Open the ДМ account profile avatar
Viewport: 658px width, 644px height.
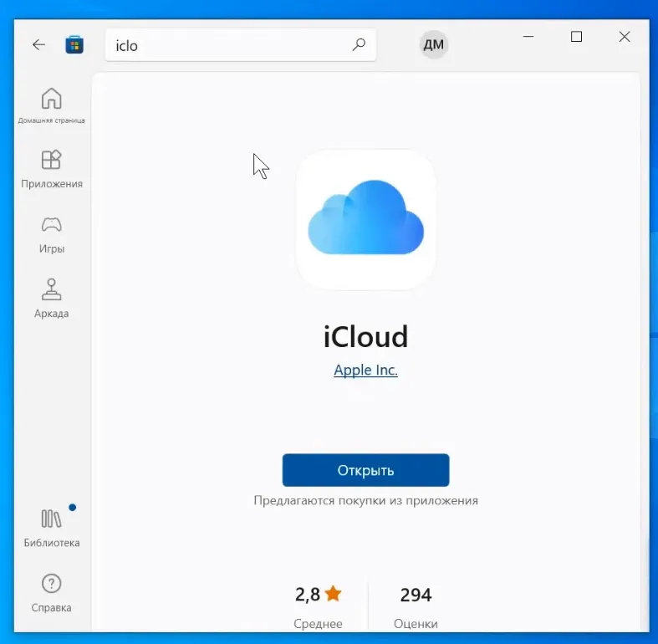coord(433,44)
